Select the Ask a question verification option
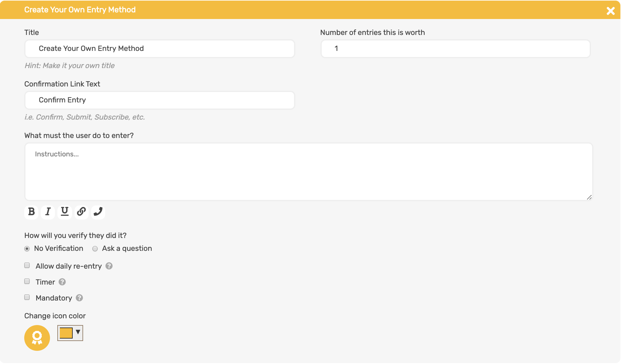 pos(95,249)
